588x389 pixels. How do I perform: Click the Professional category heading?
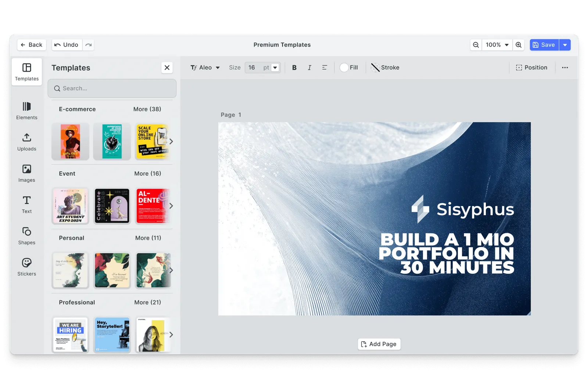click(77, 302)
